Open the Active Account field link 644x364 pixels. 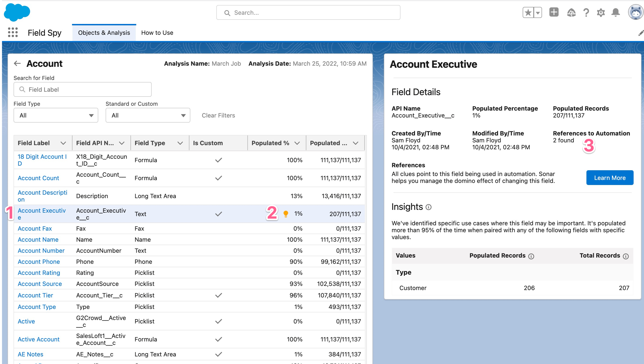(38, 340)
